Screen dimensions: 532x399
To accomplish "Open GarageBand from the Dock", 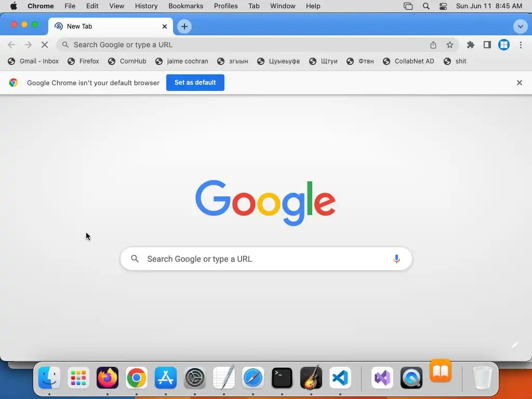I will coord(311,378).
